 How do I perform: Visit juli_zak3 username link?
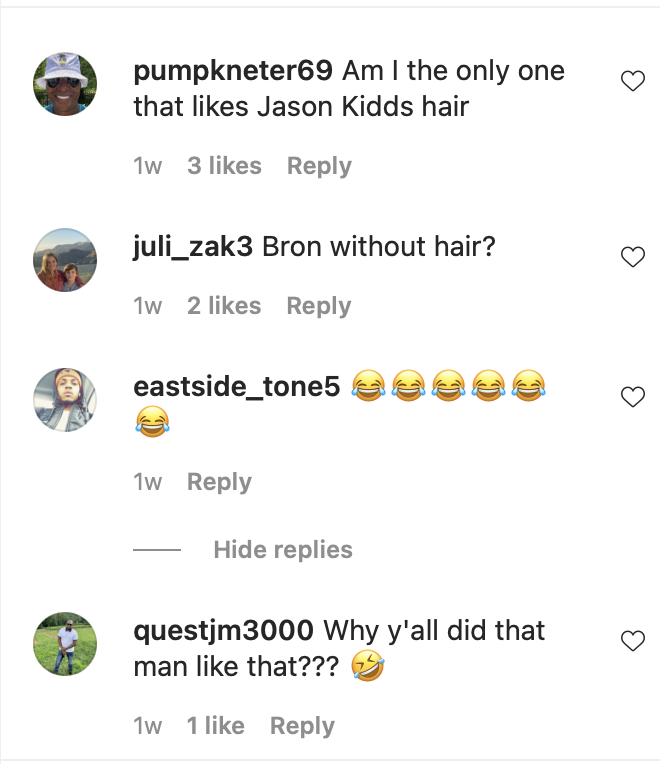point(193,247)
